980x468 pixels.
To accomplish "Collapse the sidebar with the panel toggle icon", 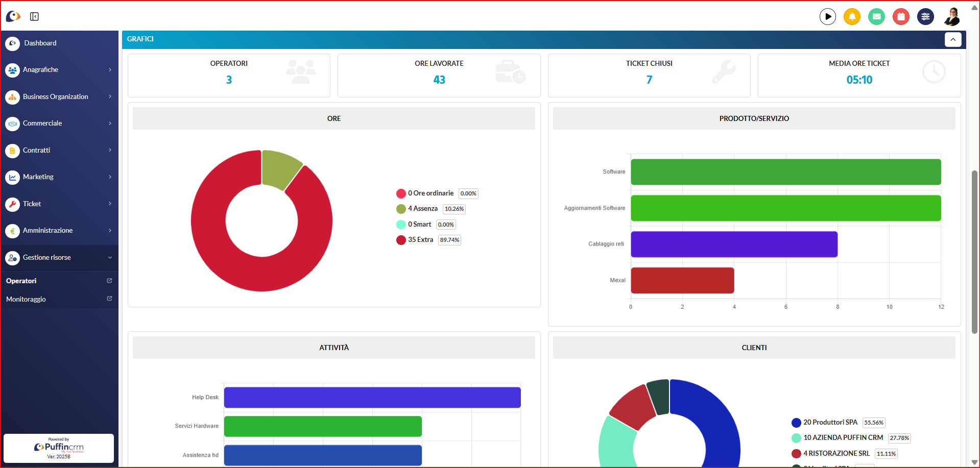I will click(x=34, y=16).
